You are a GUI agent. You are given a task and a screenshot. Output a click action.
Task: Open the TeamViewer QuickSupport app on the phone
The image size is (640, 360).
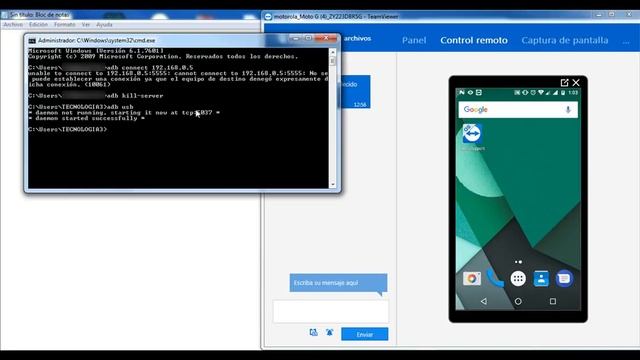tap(472, 134)
